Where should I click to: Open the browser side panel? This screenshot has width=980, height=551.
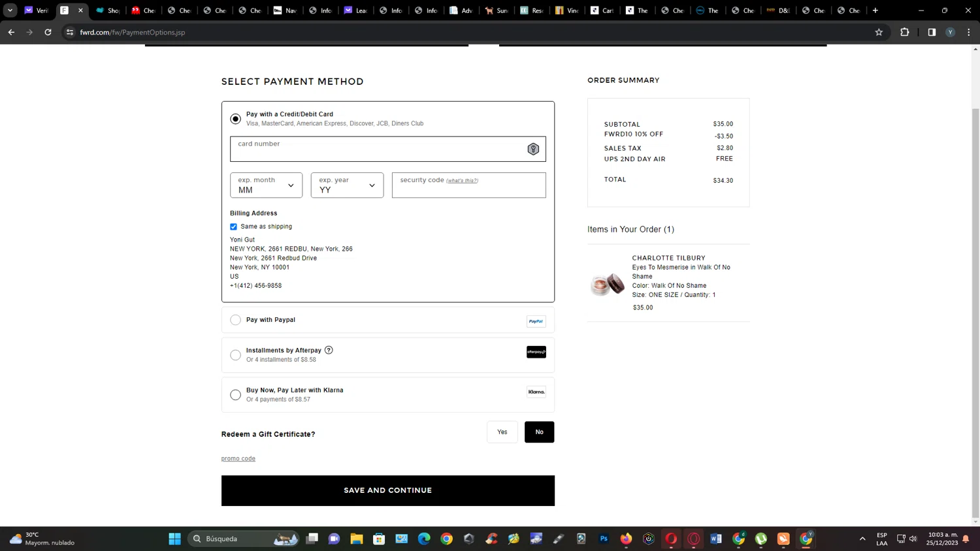pos(932,32)
